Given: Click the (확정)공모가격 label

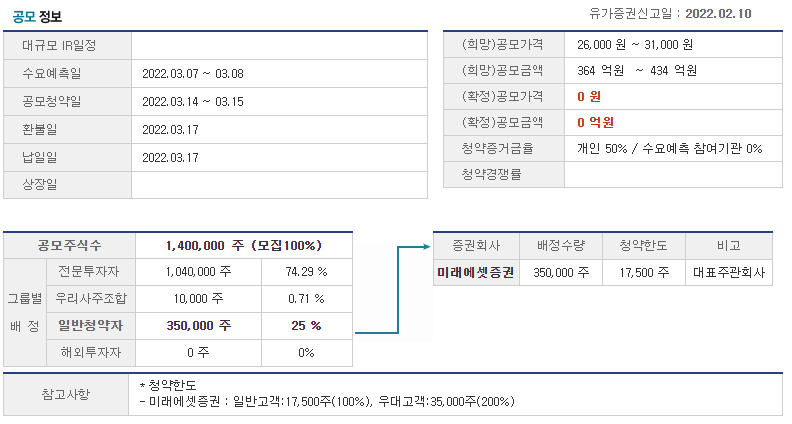Looking at the screenshot, I should tap(504, 97).
